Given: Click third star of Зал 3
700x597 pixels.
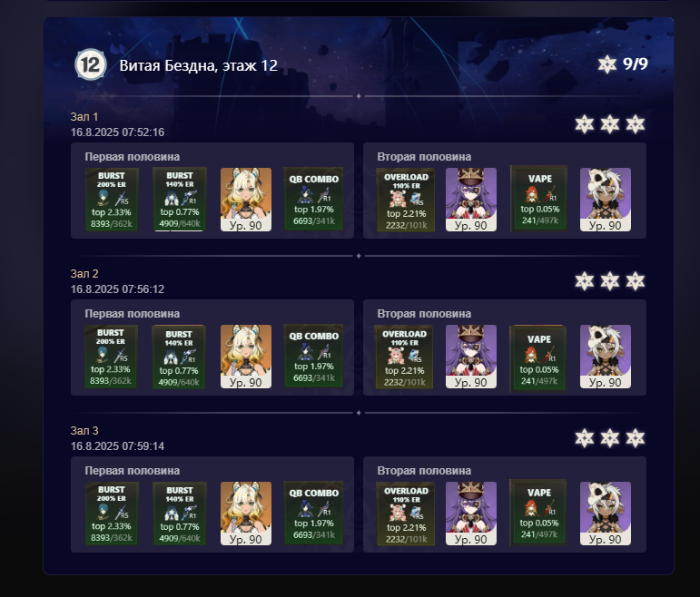Looking at the screenshot, I should (636, 438).
